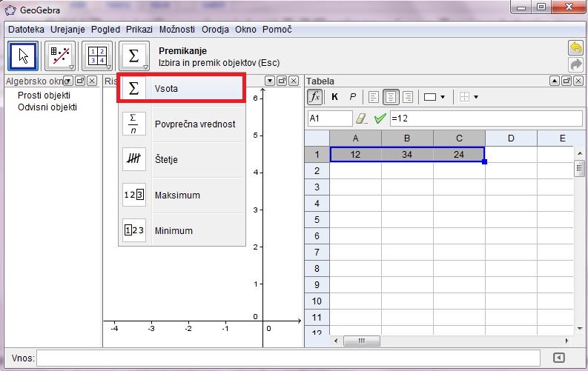Toggle italic P formatting

(352, 97)
